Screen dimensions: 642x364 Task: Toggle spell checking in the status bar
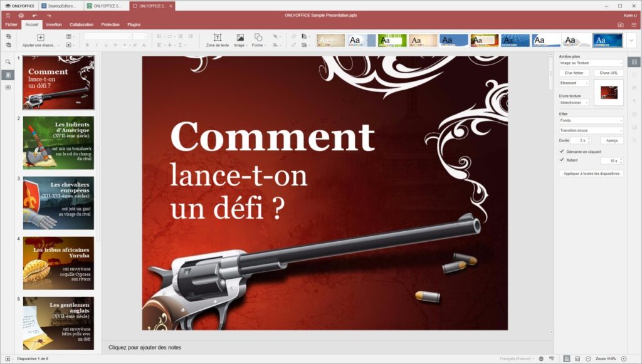pos(552,359)
